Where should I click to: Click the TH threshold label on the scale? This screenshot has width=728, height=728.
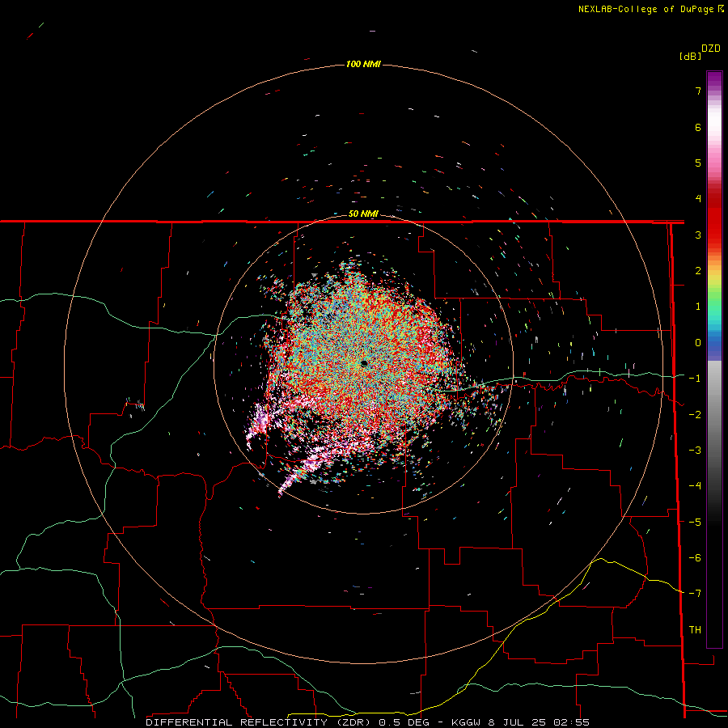coord(695,630)
